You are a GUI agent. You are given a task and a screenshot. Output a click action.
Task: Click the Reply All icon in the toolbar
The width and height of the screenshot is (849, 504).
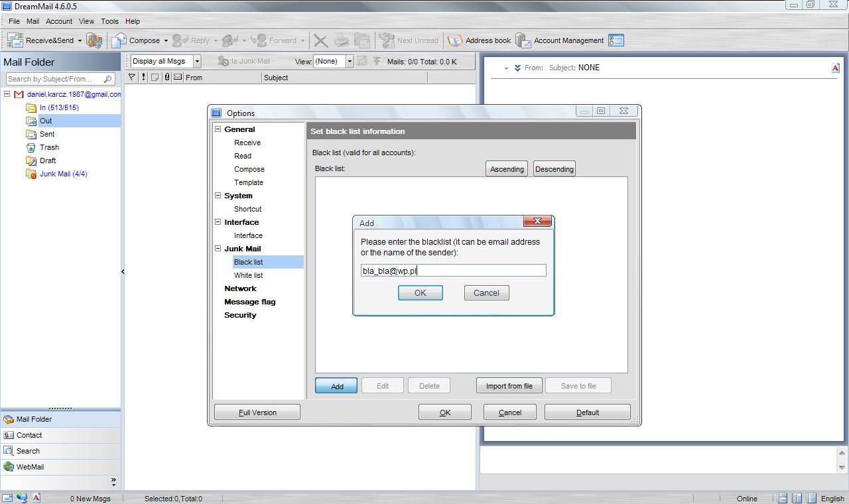point(230,40)
